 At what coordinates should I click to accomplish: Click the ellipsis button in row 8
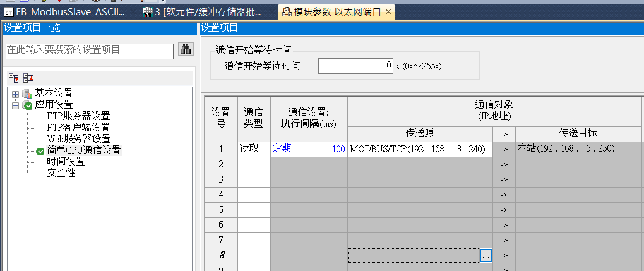[x=486, y=255]
